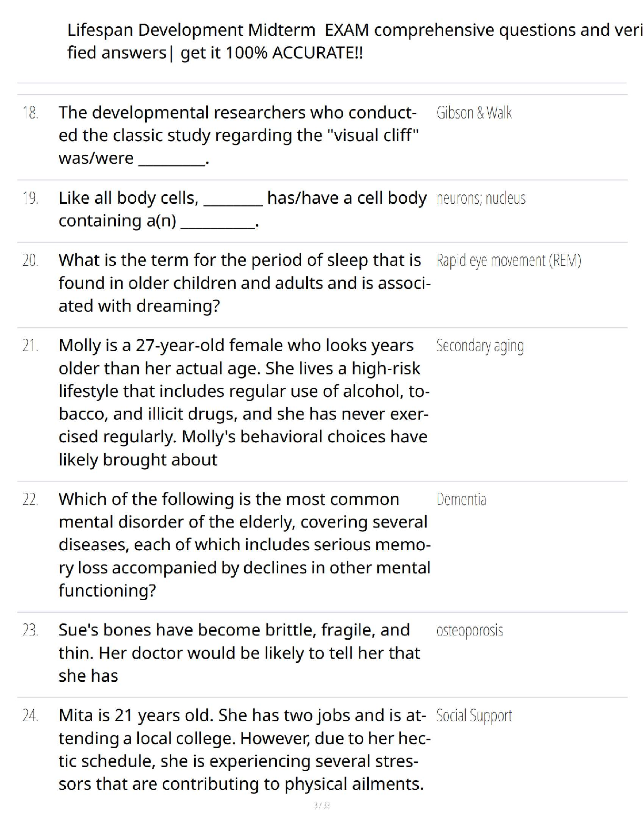Image resolution: width=644 pixels, height=834 pixels.
Task: Click the "Like all body cells" question
Action: (242, 209)
